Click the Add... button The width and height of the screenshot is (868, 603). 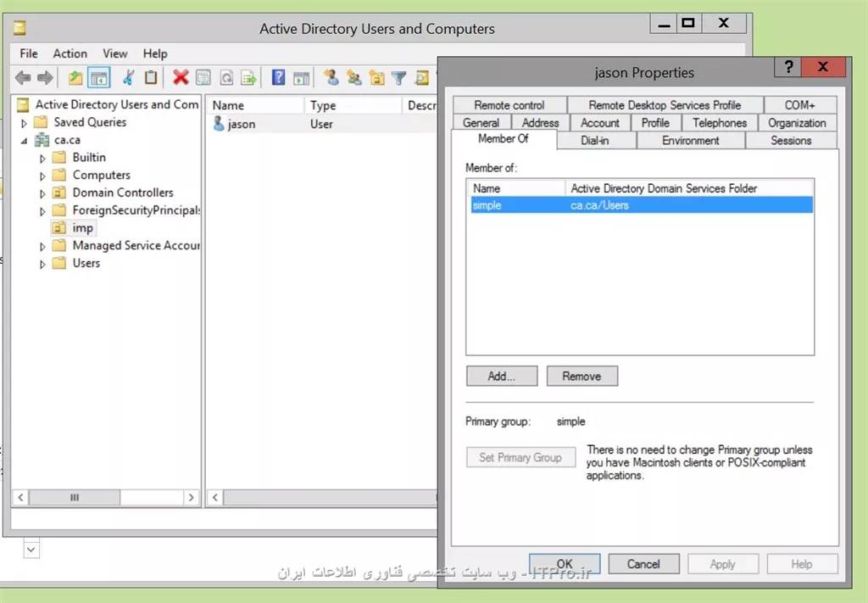pyautogui.click(x=502, y=376)
